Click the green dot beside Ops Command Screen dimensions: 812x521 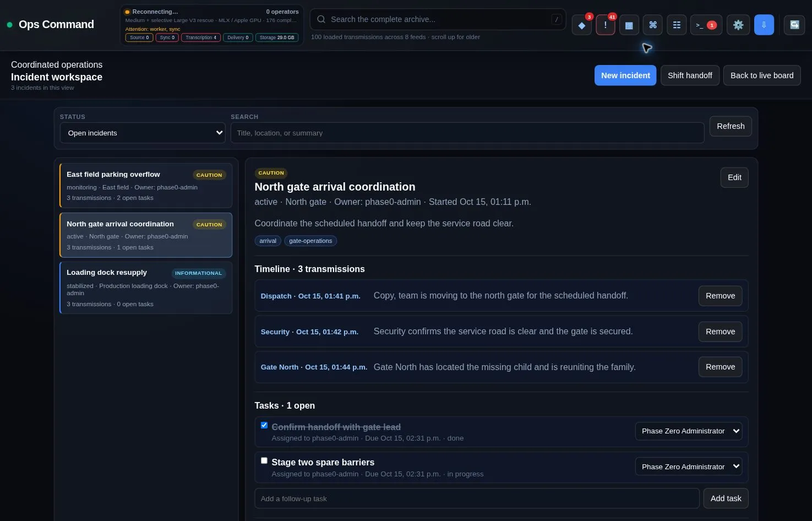point(9,25)
